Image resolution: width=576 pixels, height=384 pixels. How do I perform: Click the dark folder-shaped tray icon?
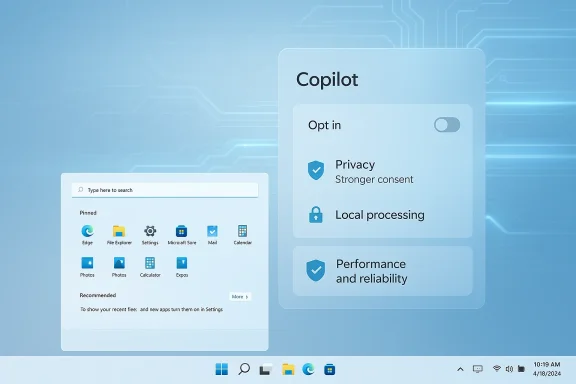tap(521, 369)
